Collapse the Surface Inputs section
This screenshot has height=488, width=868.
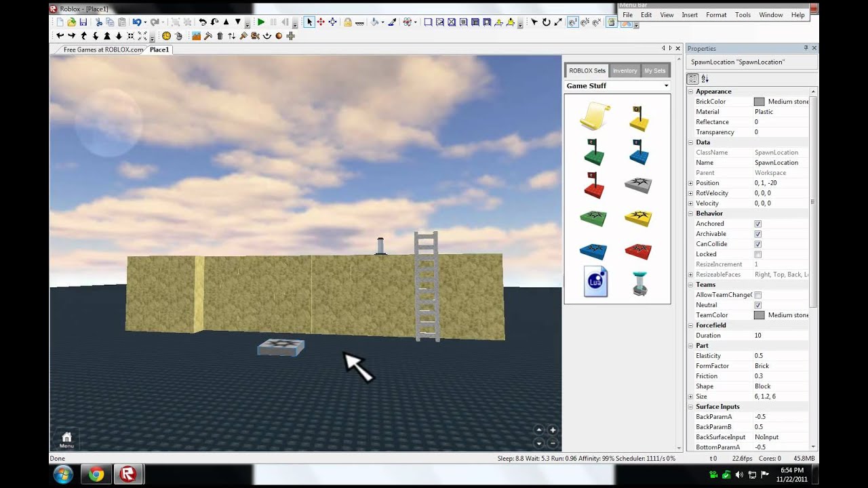point(691,407)
